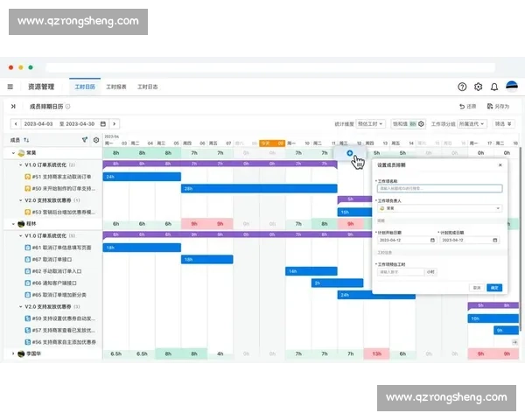
Task: Open the notifications bell
Action: pyautogui.click(x=494, y=87)
